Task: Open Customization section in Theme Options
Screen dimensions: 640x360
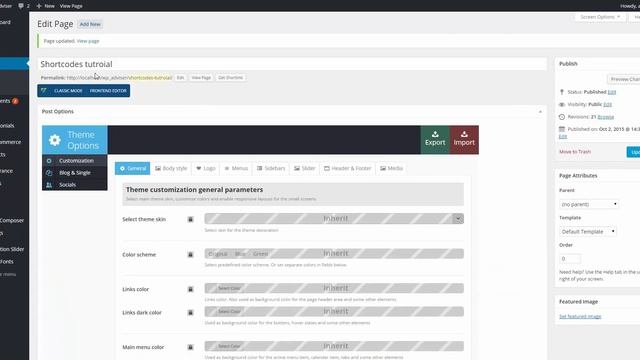Action: click(75, 161)
